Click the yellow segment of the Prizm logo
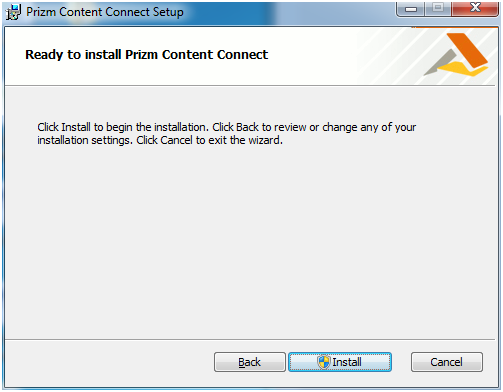This screenshot has width=503, height=392. coord(463,69)
